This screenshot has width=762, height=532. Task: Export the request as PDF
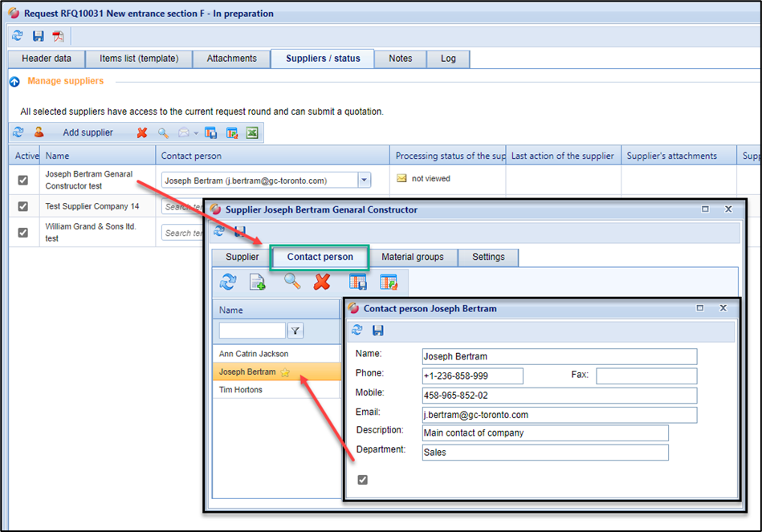click(58, 36)
